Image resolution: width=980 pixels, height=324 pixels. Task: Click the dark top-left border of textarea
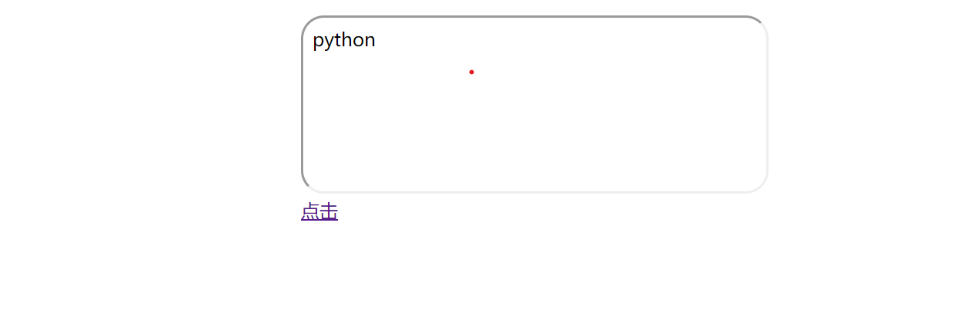(x=307, y=21)
